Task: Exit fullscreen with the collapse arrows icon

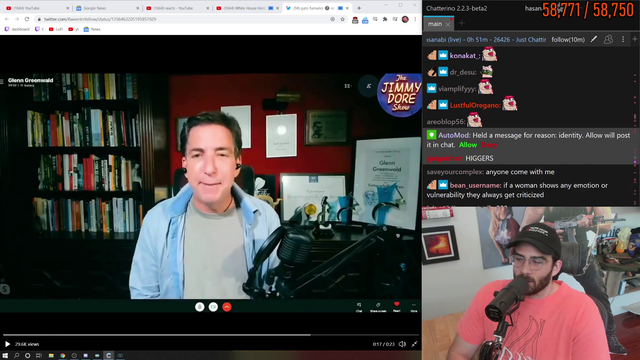Action: (414, 344)
